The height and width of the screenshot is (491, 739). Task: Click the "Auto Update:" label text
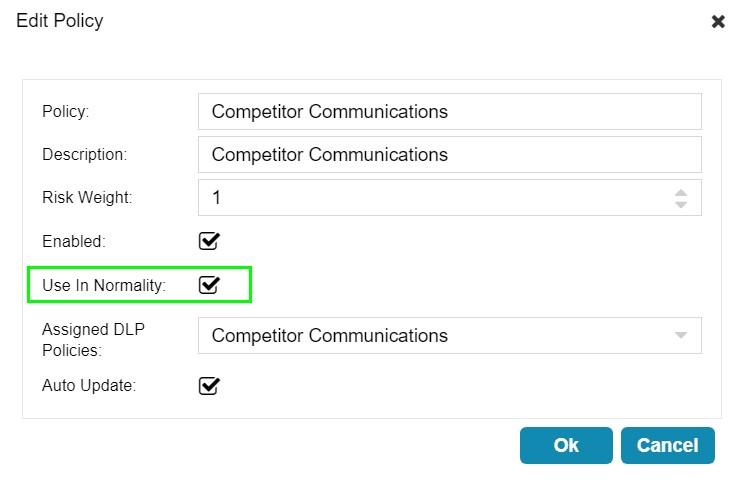[89, 385]
